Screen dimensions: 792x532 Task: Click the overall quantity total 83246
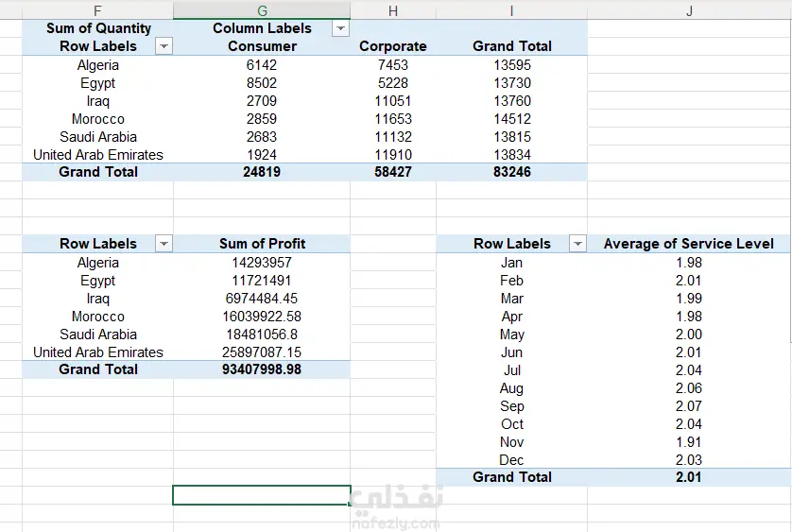tap(512, 172)
